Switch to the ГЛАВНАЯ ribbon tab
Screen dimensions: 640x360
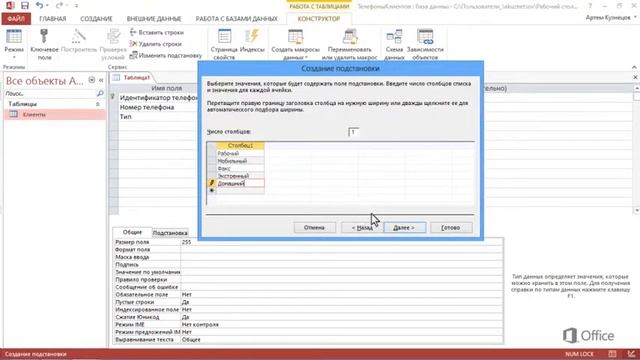click(x=53, y=19)
